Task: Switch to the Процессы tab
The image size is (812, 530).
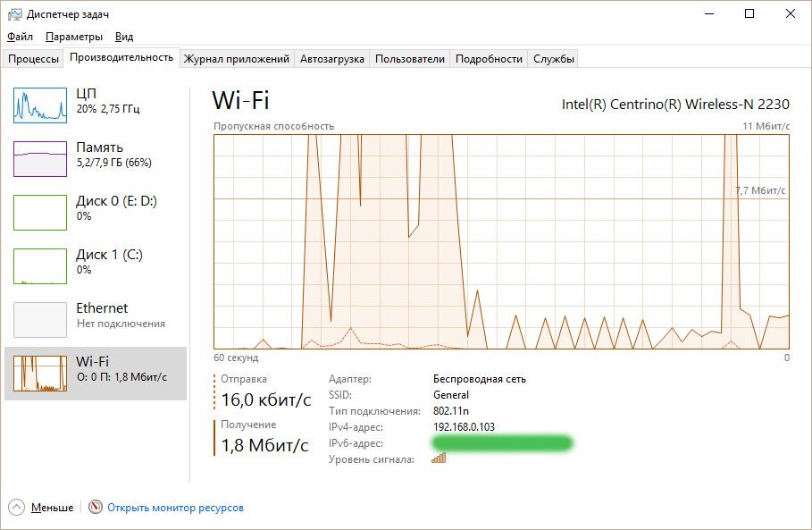Action: pyautogui.click(x=33, y=59)
